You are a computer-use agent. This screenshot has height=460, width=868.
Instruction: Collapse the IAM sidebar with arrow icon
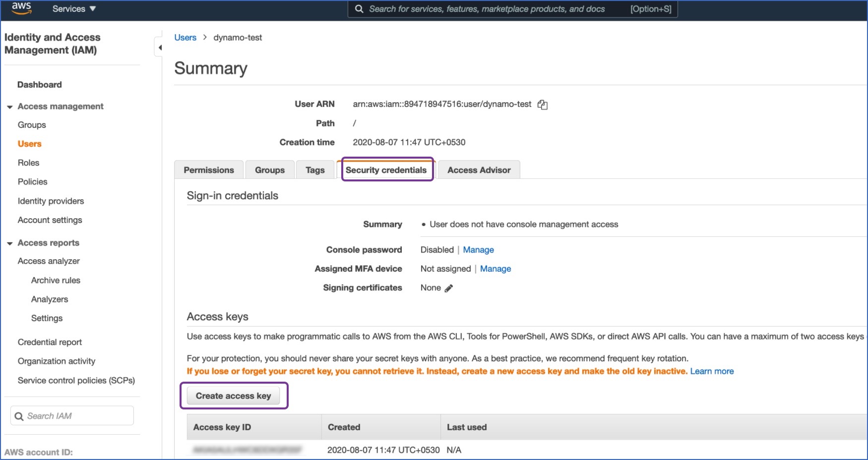click(x=160, y=47)
